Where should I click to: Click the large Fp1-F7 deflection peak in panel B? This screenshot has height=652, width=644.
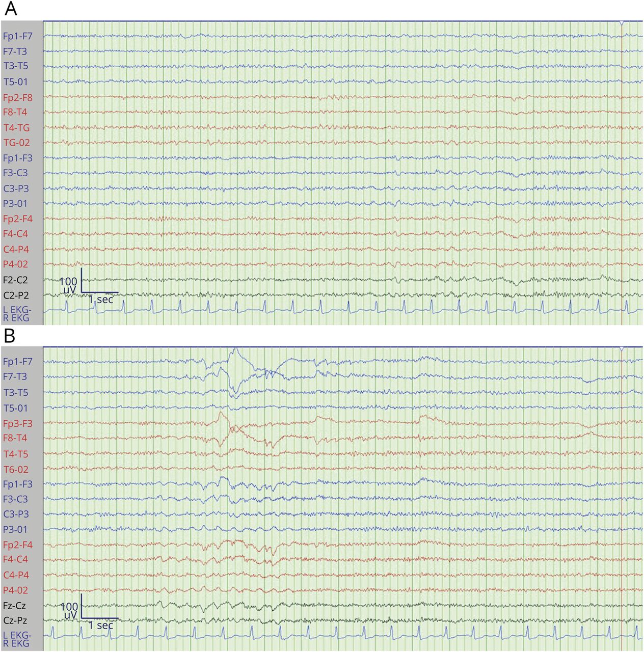235,350
